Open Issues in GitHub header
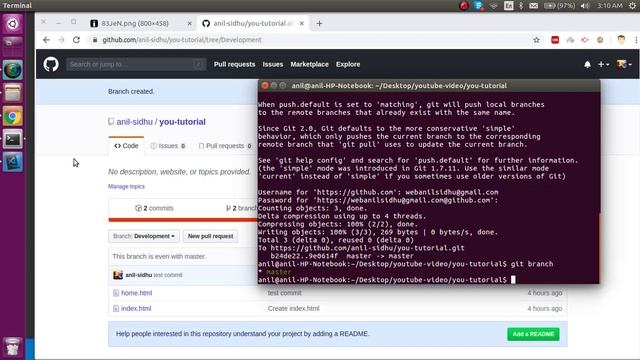 [273, 64]
